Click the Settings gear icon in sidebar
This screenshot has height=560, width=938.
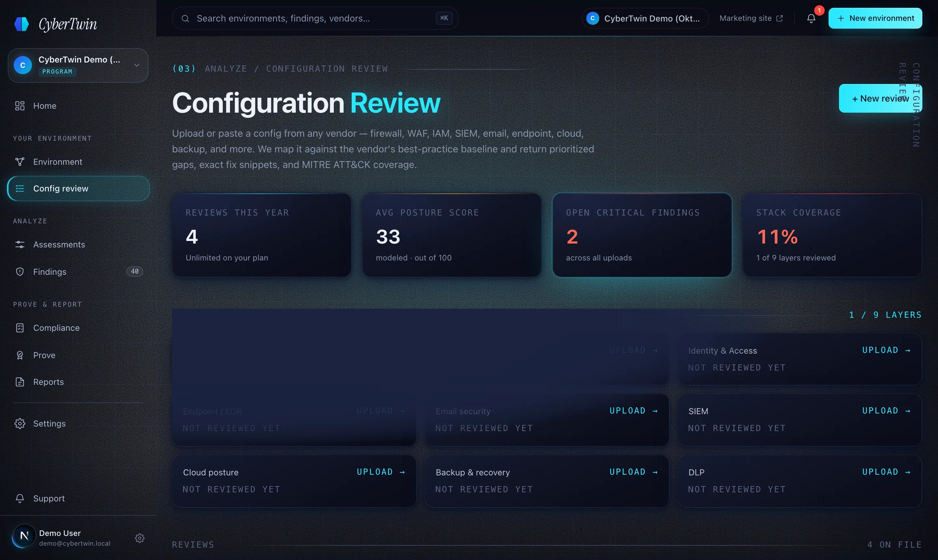tap(20, 423)
